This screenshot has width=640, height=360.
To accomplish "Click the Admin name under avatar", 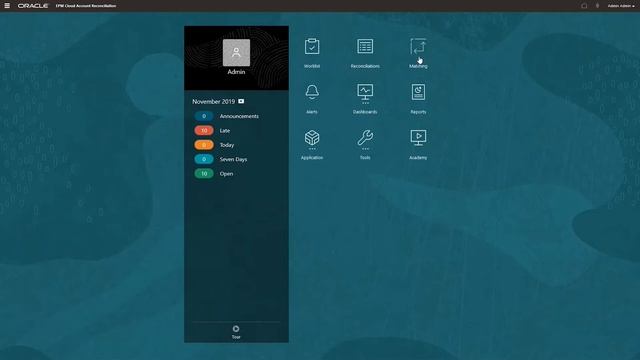I will [x=236, y=72].
